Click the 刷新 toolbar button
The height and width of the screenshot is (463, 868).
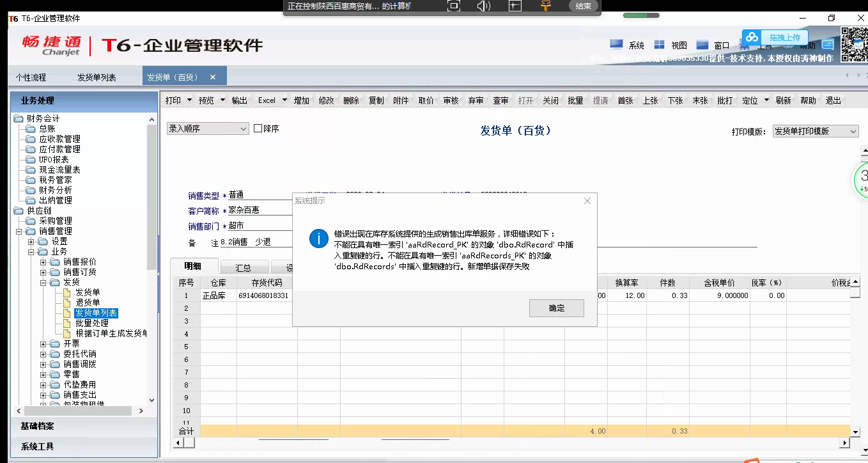tap(783, 100)
